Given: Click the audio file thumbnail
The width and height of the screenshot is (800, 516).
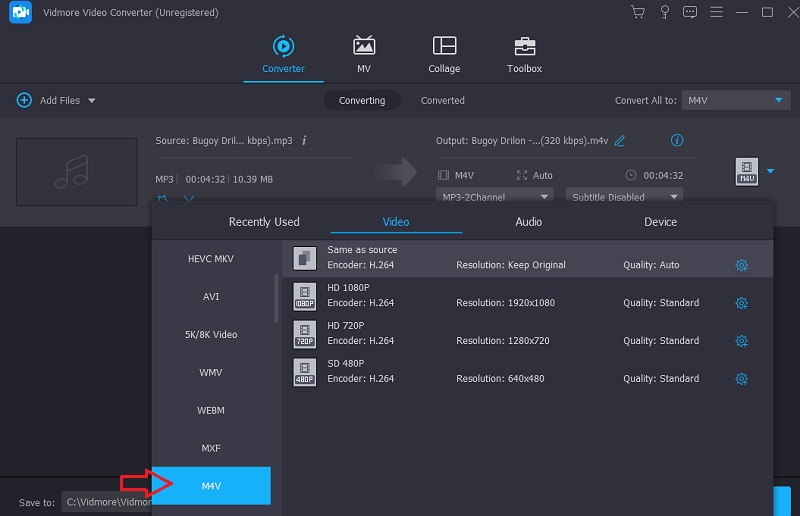Looking at the screenshot, I should pyautogui.click(x=76, y=172).
